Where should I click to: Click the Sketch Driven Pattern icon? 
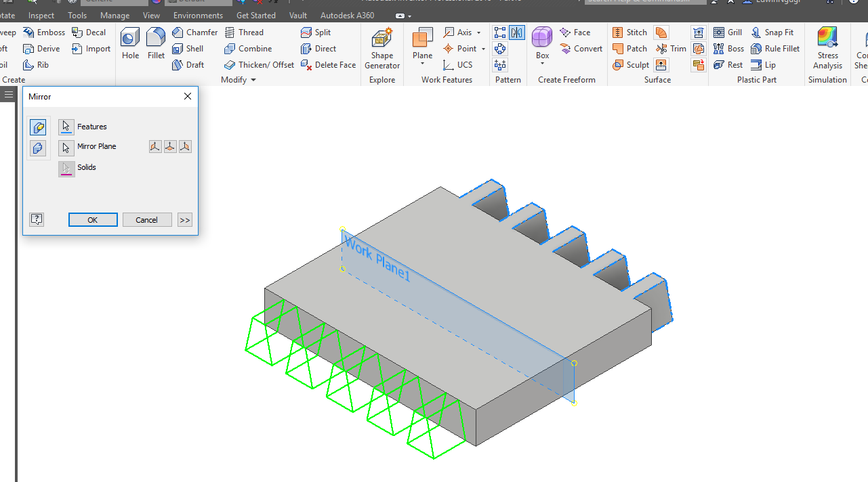500,65
